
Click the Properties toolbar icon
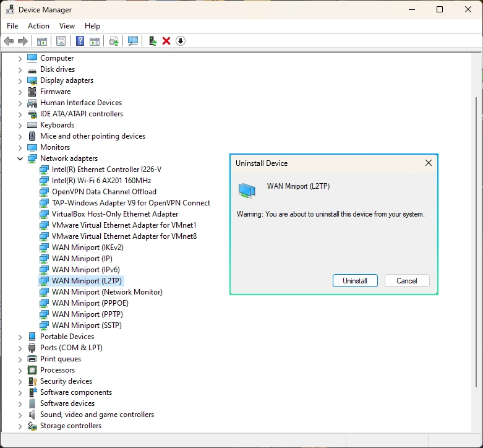[61, 41]
